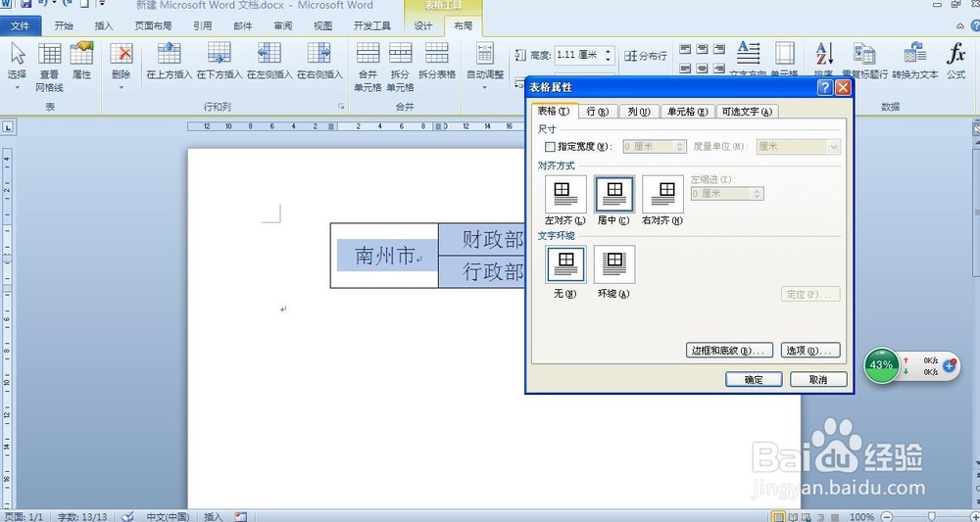The height and width of the screenshot is (522, 980).
Task: Click 拆分表格 (Split Table)
Action: pos(437,60)
